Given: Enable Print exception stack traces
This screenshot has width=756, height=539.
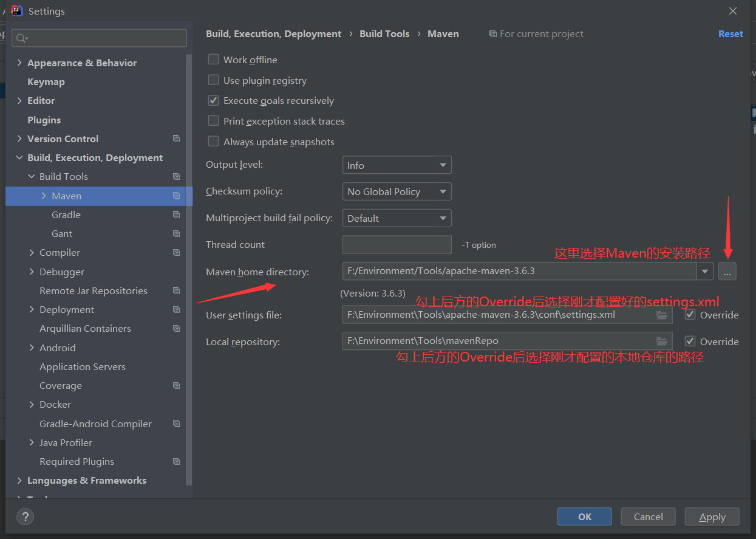Looking at the screenshot, I should 213,121.
